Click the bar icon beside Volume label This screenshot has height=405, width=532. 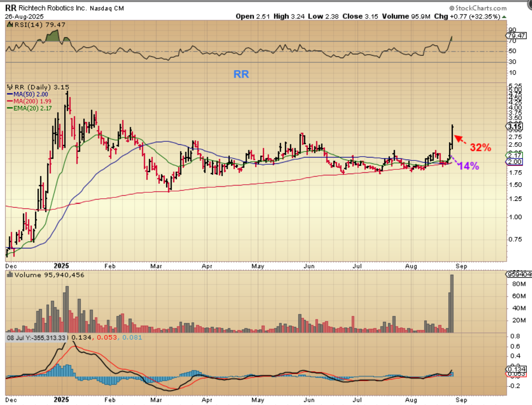pyautogui.click(x=10, y=275)
